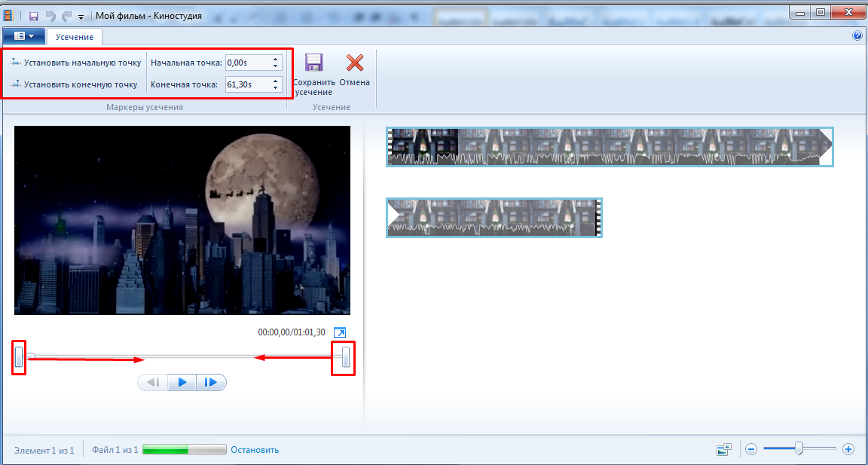The width and height of the screenshot is (868, 465).
Task: Click the green file loading progress bar
Action: pos(185,449)
